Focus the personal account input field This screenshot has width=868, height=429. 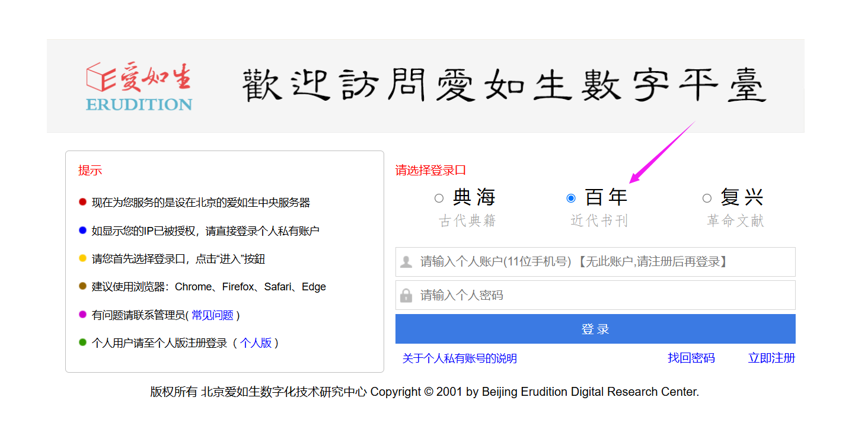(x=595, y=262)
